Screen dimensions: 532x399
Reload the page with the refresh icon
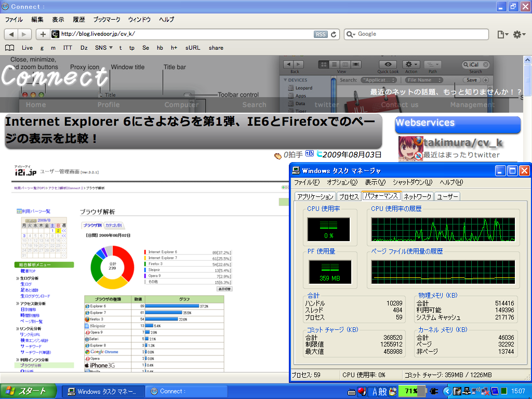[x=334, y=34]
